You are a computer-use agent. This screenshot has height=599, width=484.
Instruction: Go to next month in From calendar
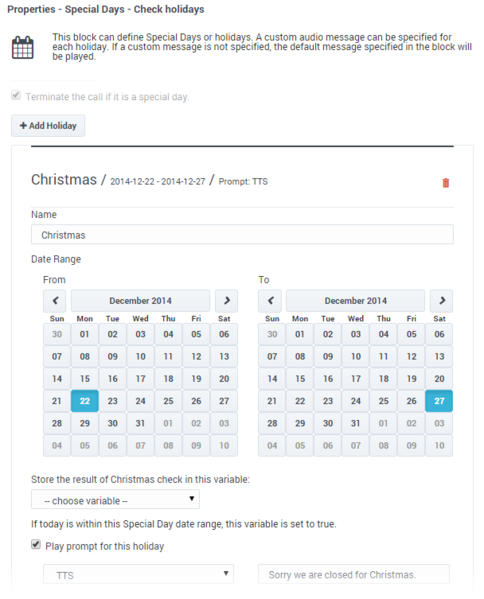point(226,301)
